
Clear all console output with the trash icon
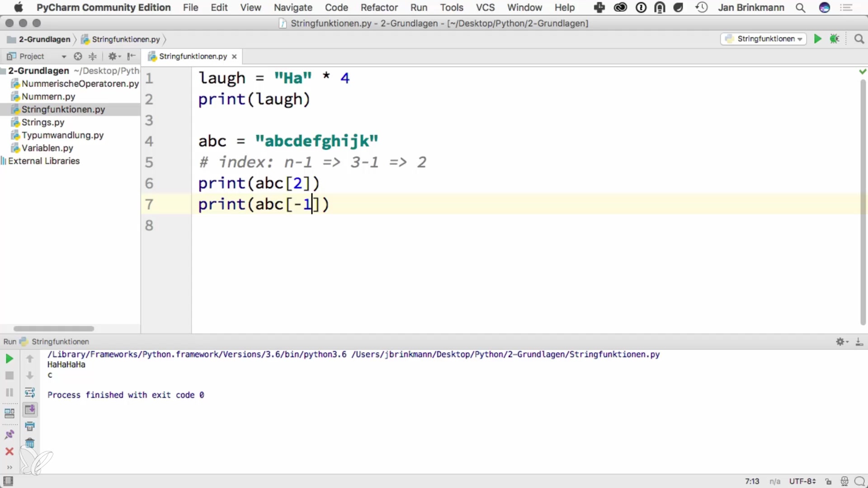[x=30, y=443]
